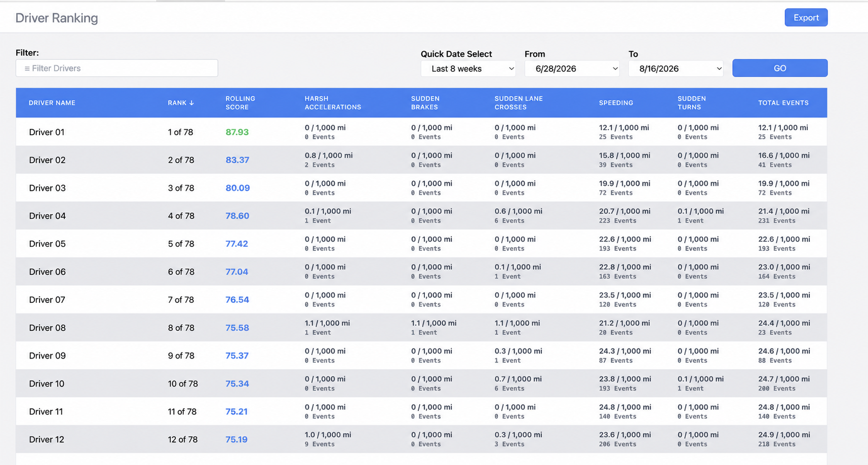Viewport: 868px width, 465px height.
Task: Sort by Total Events column header
Action: [x=783, y=103]
